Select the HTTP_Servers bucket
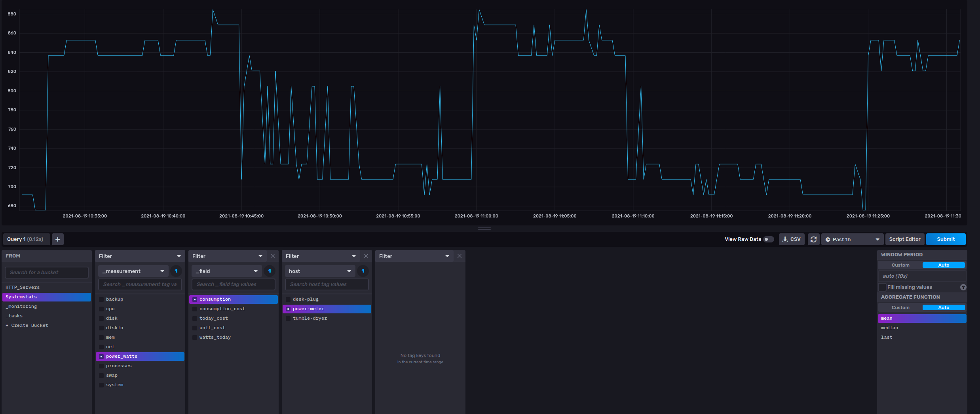 (47, 288)
